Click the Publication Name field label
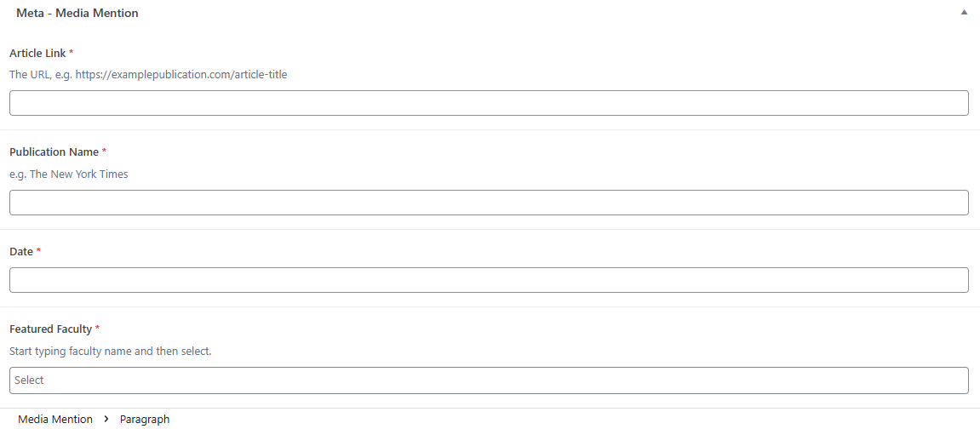Image resolution: width=980 pixels, height=429 pixels. [x=54, y=152]
